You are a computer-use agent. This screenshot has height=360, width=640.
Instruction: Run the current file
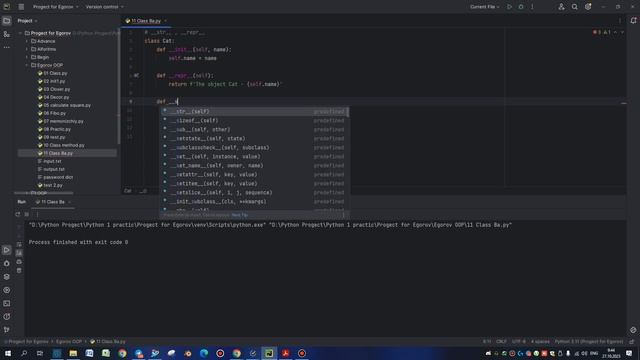(509, 7)
